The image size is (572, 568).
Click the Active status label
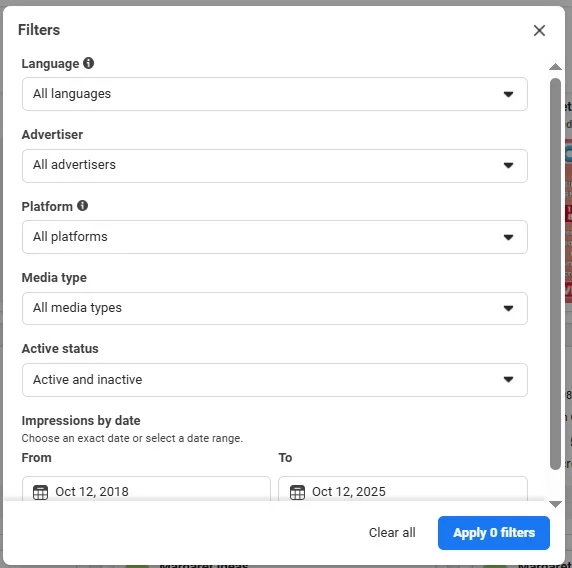point(60,348)
